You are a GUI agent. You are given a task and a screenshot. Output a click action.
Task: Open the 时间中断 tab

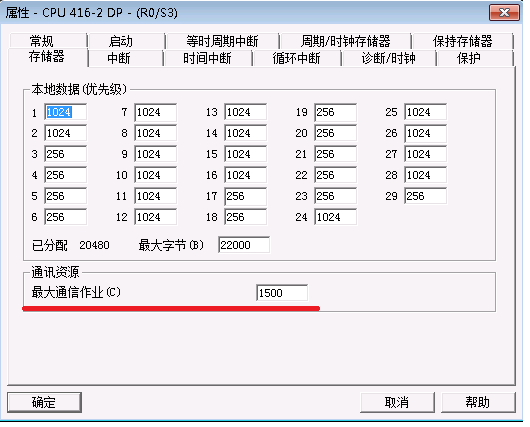click(x=208, y=58)
